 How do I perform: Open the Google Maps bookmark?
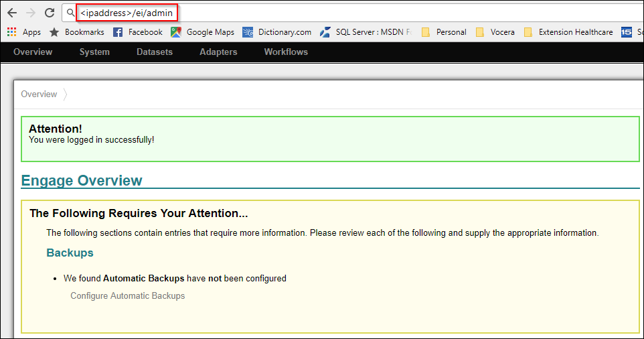pos(203,32)
